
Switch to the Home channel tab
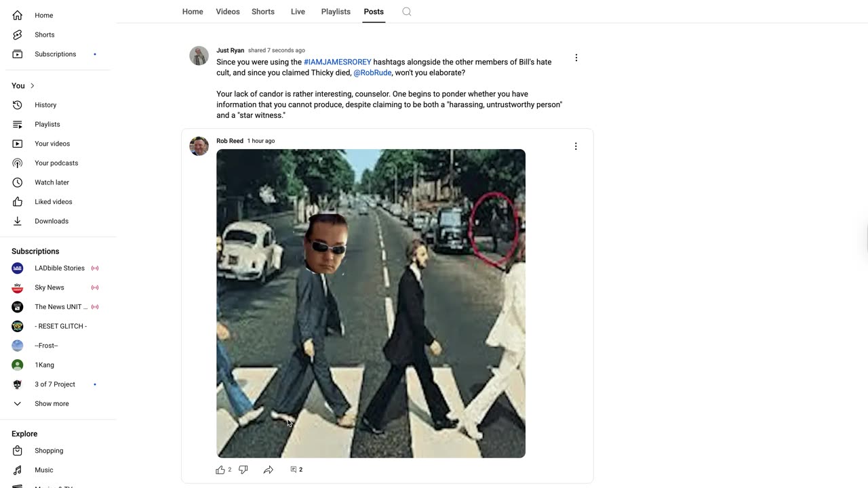[193, 12]
